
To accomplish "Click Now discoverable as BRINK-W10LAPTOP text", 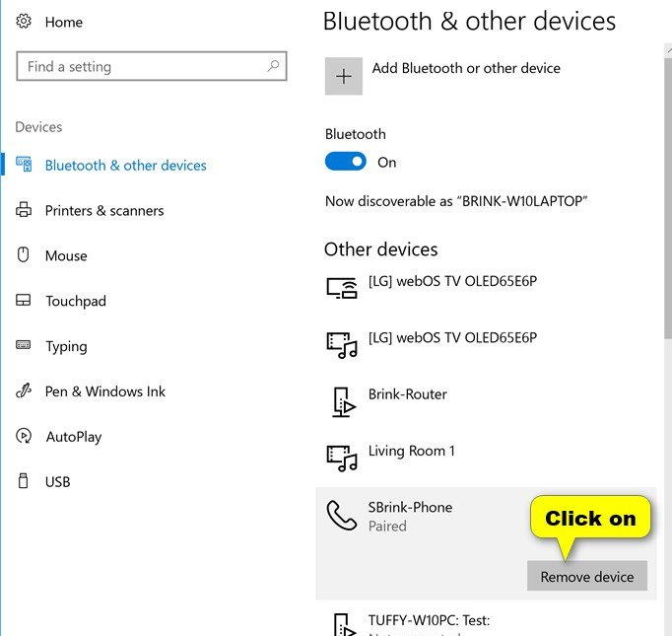I will point(456,201).
